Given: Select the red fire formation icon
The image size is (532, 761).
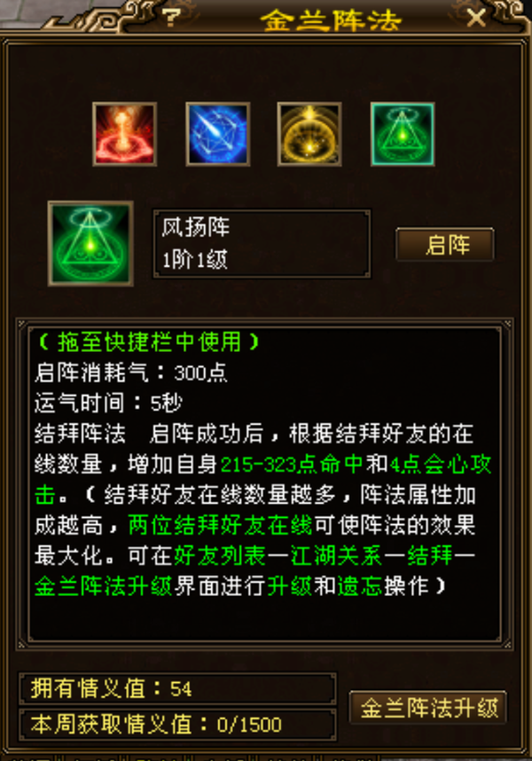Looking at the screenshot, I should 125,135.
